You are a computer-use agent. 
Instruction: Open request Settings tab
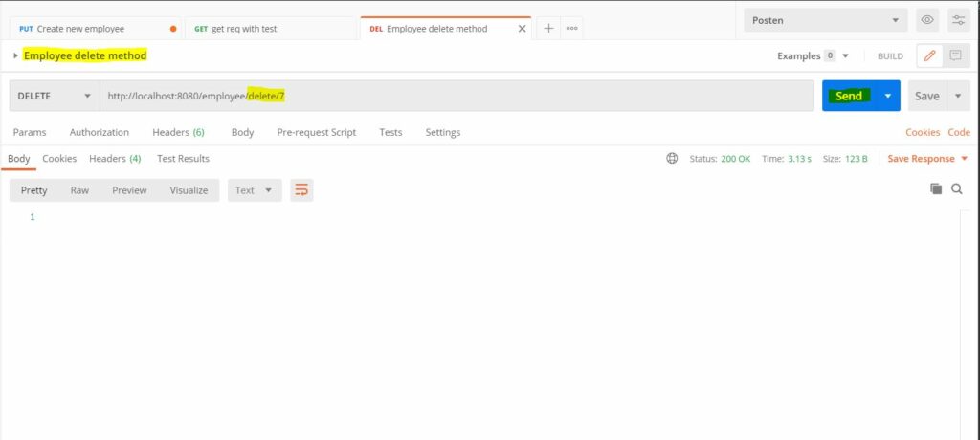pos(443,132)
